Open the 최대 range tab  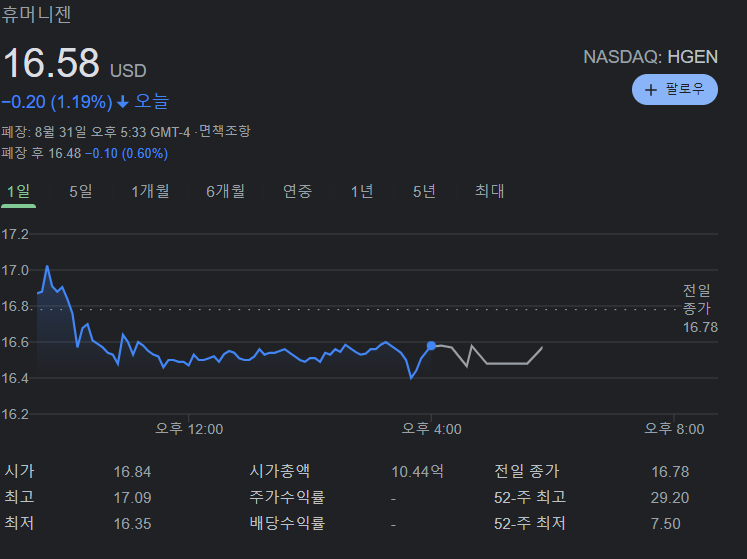[489, 192]
